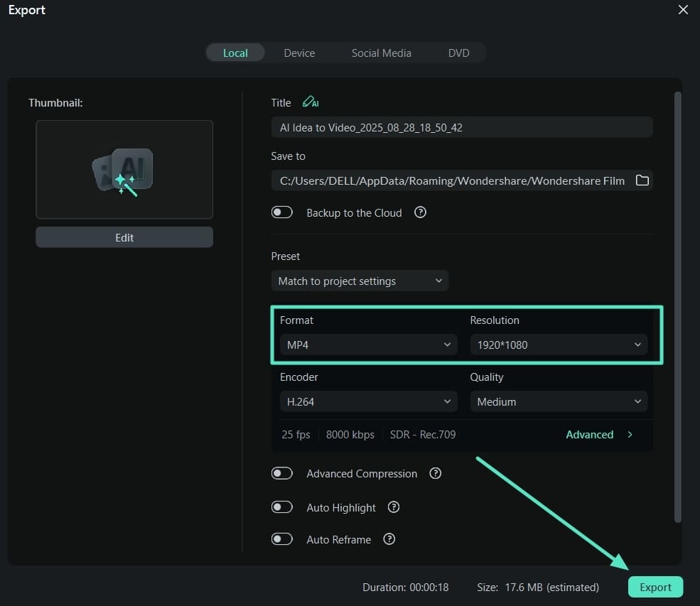This screenshot has height=606, width=700.
Task: Open the Format MP4 dropdown
Action: click(x=369, y=345)
